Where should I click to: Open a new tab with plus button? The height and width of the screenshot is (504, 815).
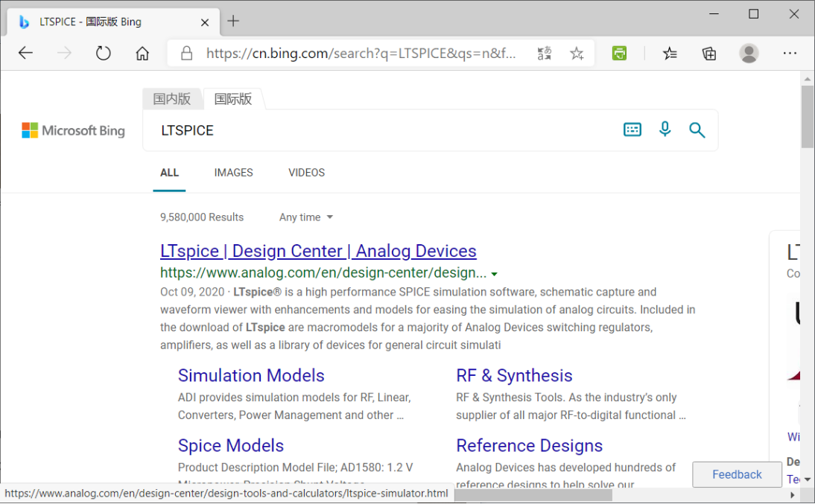233,21
